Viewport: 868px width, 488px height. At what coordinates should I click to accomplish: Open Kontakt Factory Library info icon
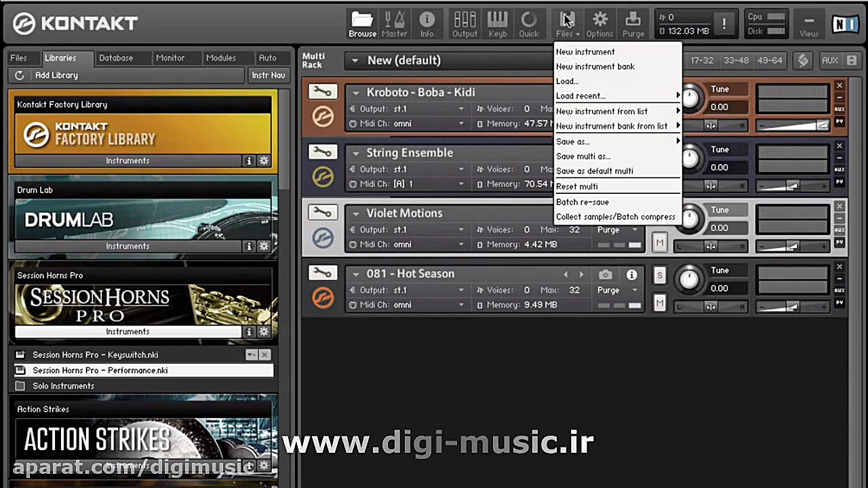pos(249,161)
